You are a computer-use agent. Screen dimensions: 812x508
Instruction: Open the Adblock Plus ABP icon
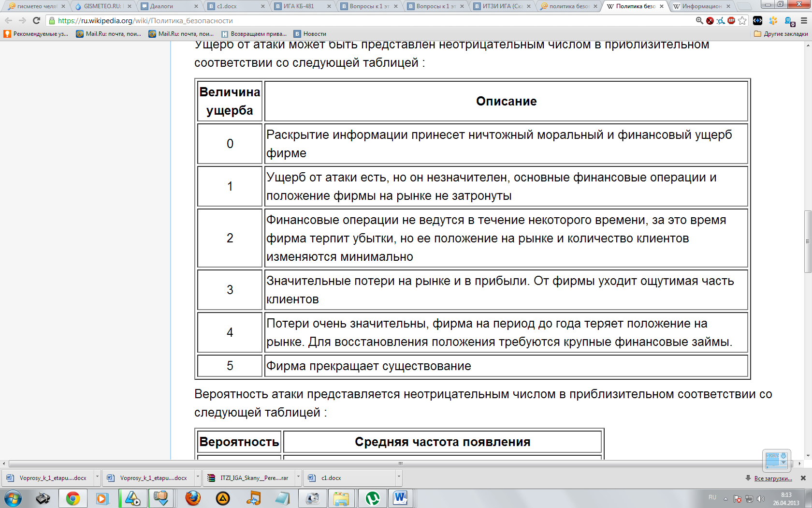(x=731, y=21)
